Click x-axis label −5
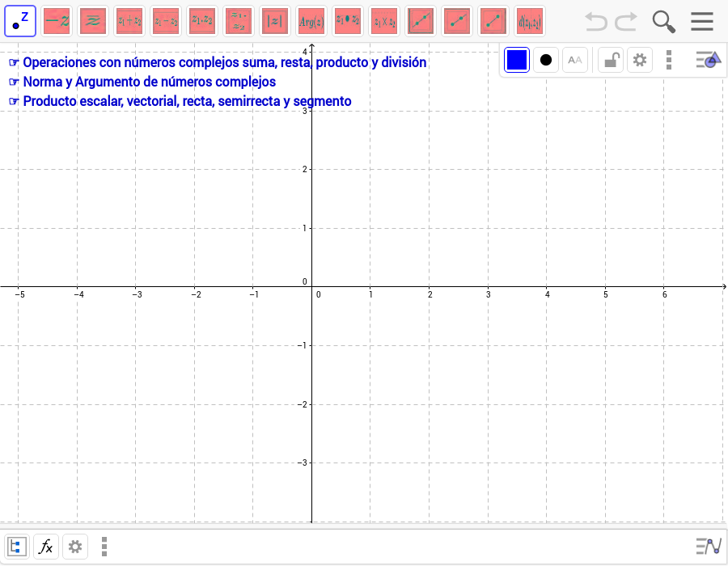The height and width of the screenshot is (566, 728). coord(19,294)
